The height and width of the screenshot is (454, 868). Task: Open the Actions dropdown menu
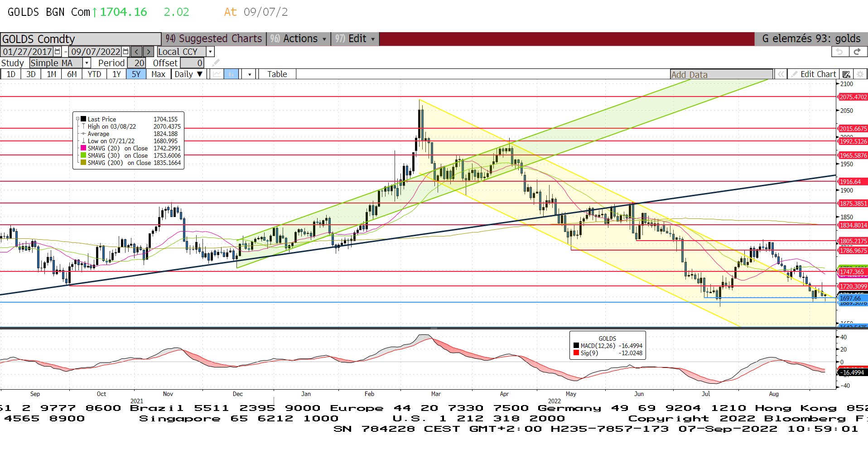298,39
